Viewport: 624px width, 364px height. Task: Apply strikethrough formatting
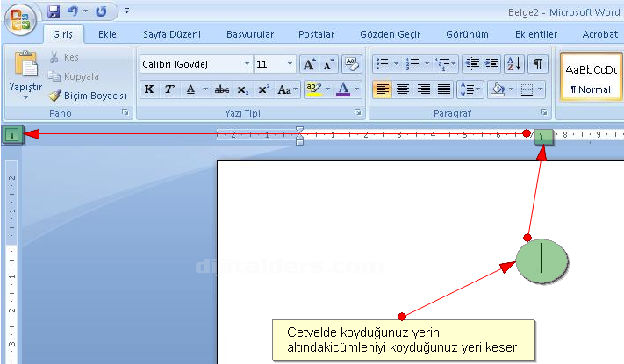pyautogui.click(x=222, y=89)
